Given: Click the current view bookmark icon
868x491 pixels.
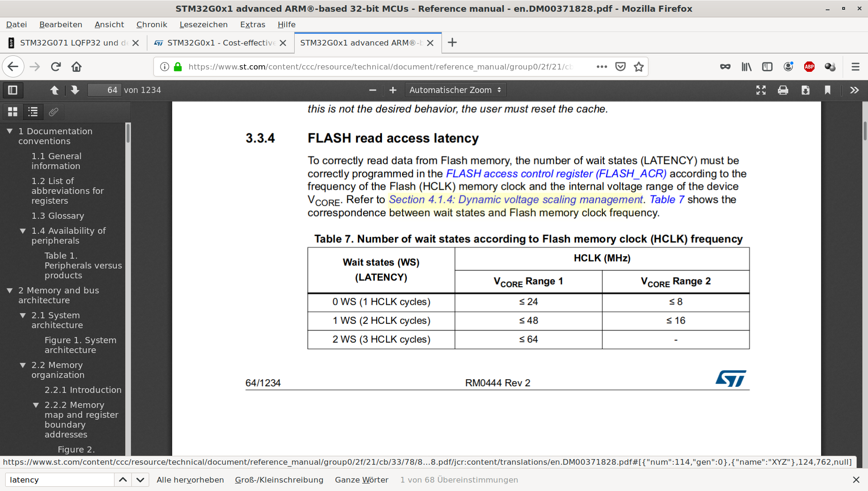Looking at the screenshot, I should click(x=828, y=90).
